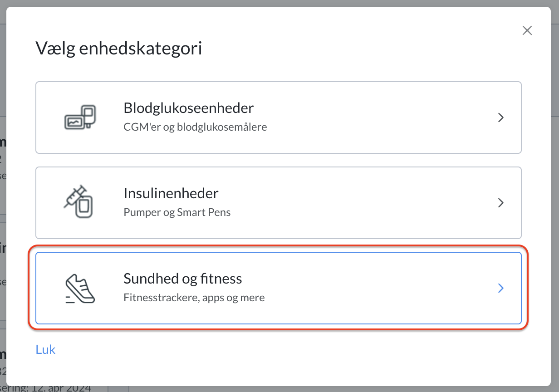Viewport: 559px width, 392px height.
Task: Click the running shoe fitness icon
Action: pyautogui.click(x=79, y=288)
